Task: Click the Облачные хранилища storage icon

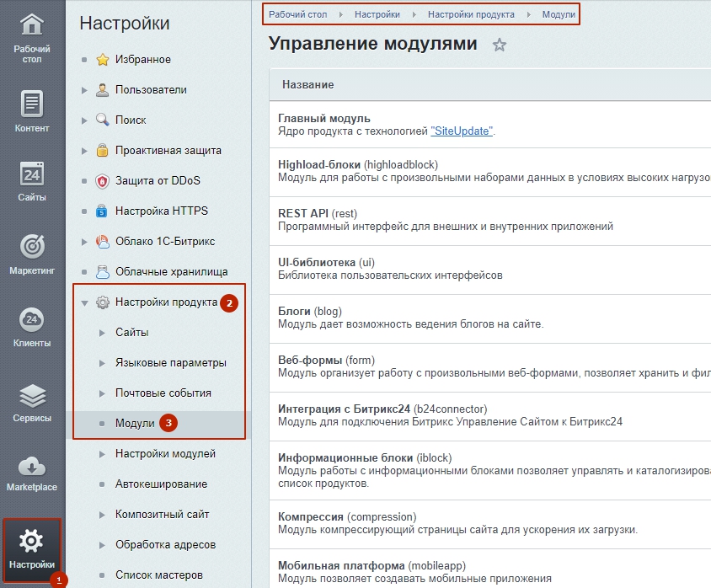Action: (x=103, y=271)
